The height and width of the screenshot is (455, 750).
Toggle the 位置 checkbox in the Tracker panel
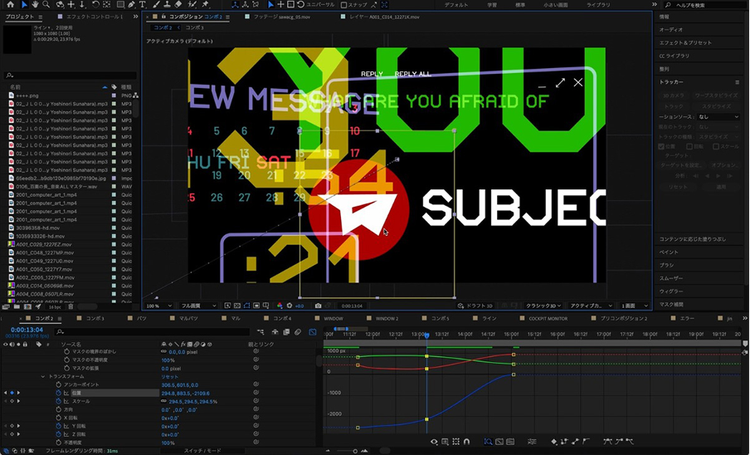661,146
